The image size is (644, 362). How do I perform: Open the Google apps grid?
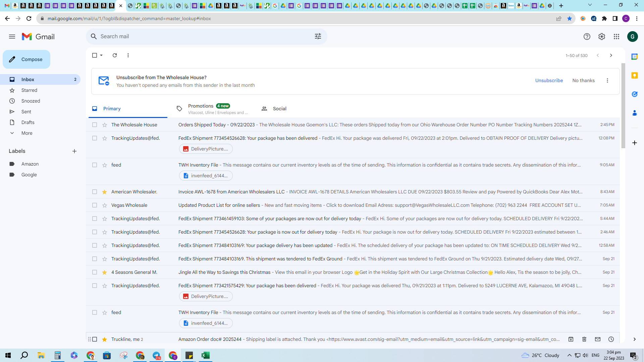coord(616,37)
